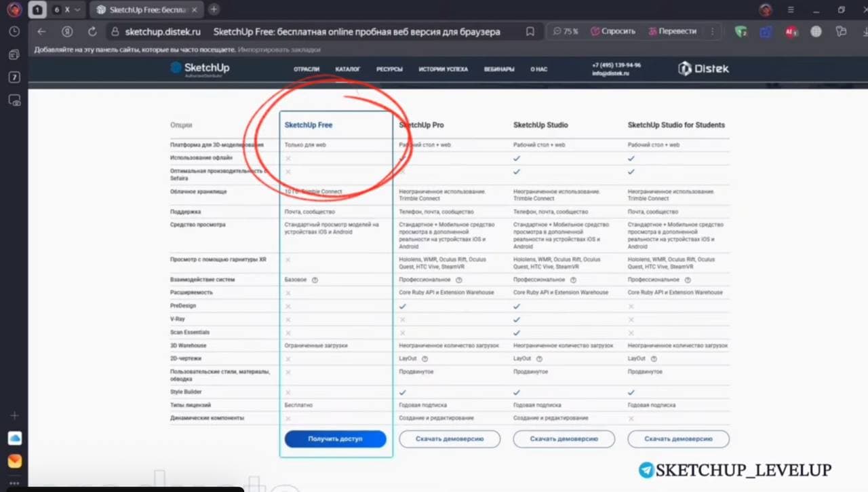
Task: Open the ИСТОРИИ УСПЕХА menu item
Action: coord(443,69)
